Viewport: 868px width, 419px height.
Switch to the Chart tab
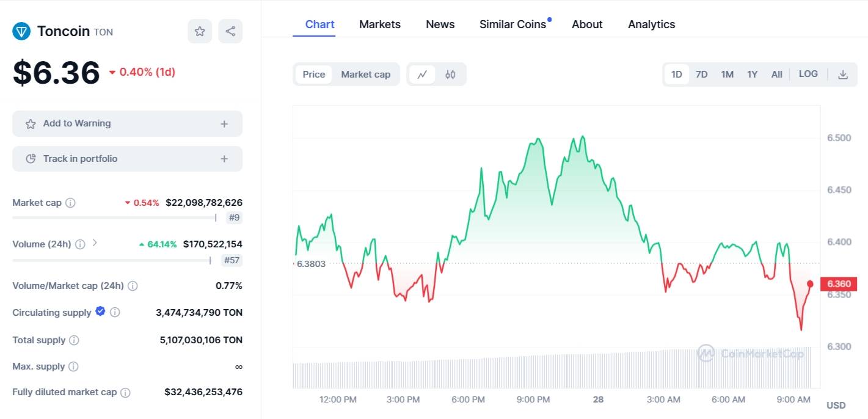point(319,24)
